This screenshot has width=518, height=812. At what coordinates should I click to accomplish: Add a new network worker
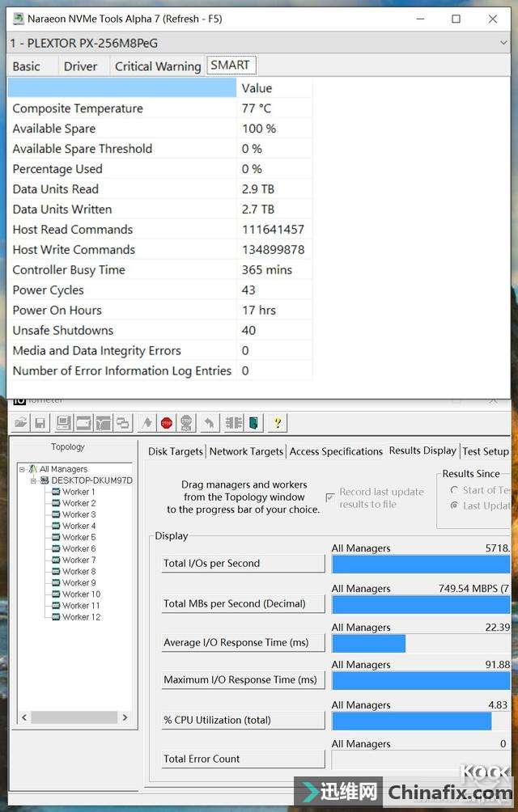103,423
